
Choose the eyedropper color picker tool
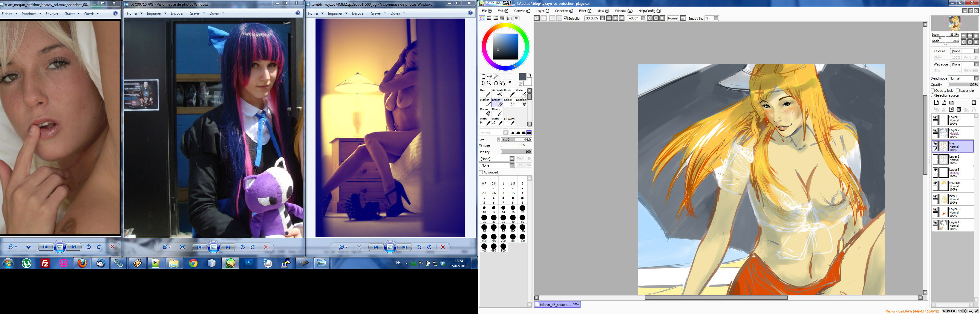509,83
